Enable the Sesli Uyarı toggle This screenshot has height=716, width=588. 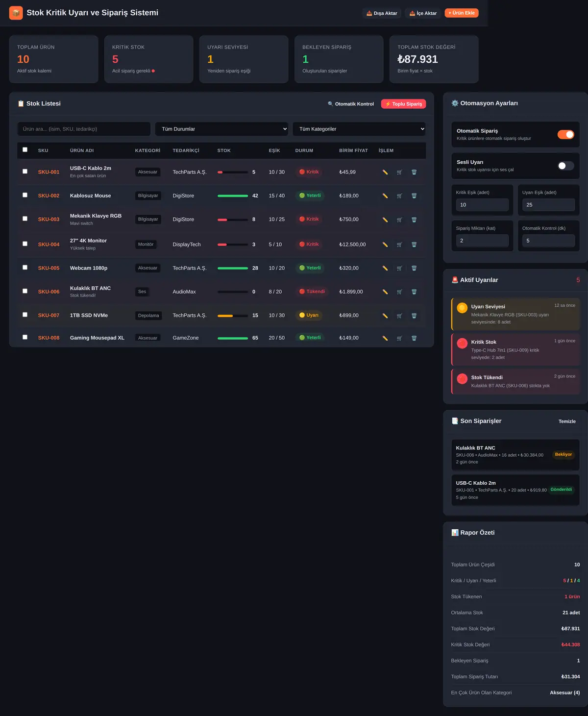[x=565, y=166]
